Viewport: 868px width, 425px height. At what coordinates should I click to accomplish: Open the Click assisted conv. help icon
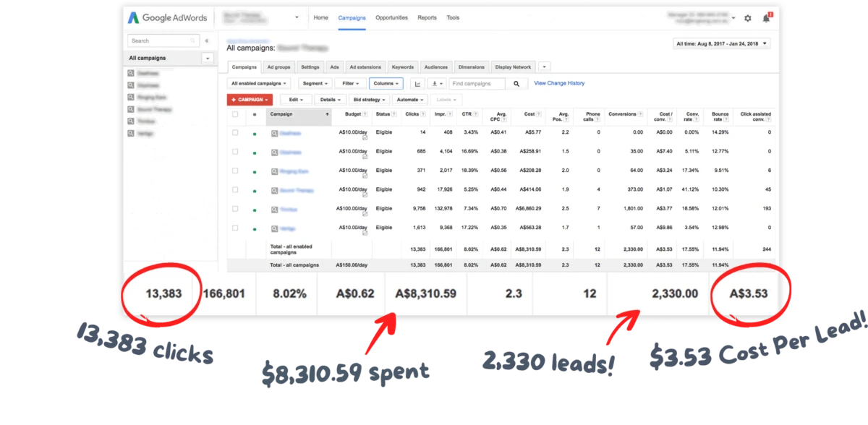[x=768, y=119]
